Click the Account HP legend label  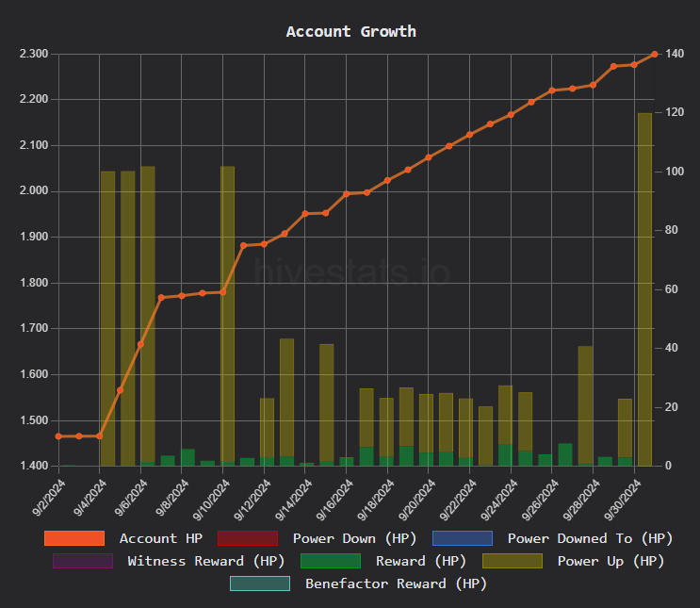pos(161,538)
